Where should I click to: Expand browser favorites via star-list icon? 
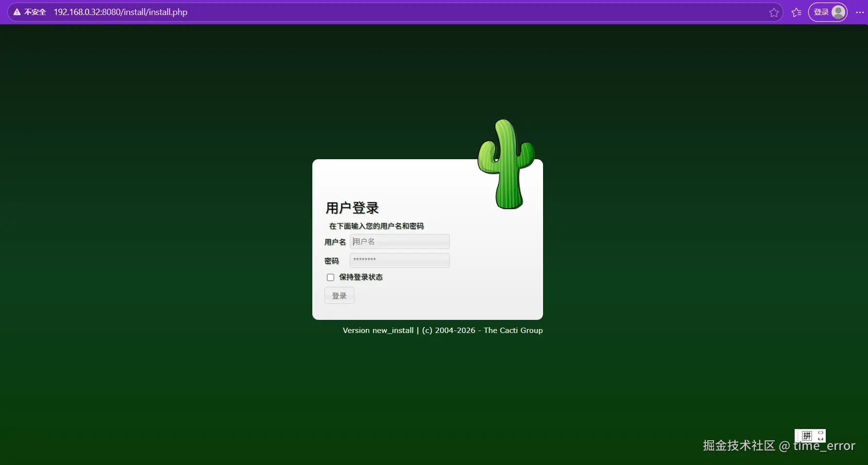[796, 12]
